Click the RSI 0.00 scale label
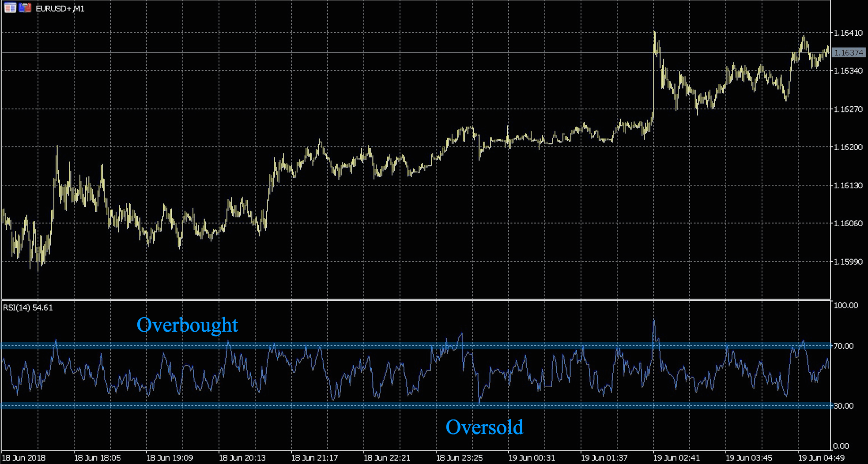868x464 pixels. coord(842,446)
